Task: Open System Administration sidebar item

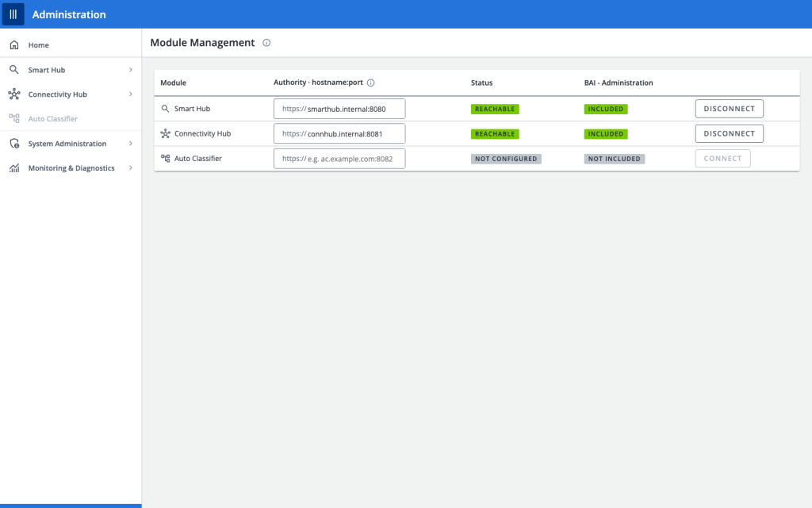Action: [71, 144]
